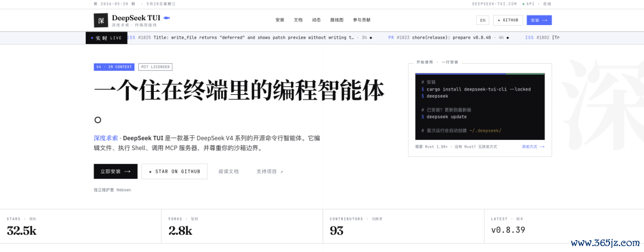This screenshot has height=252, width=644.
Task: Switch language with the EN button
Action: click(x=482, y=20)
